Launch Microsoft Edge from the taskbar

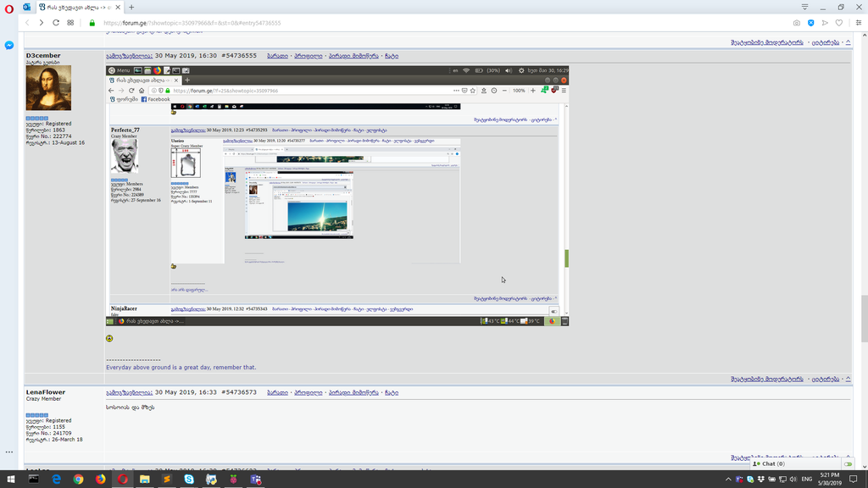coord(56,480)
